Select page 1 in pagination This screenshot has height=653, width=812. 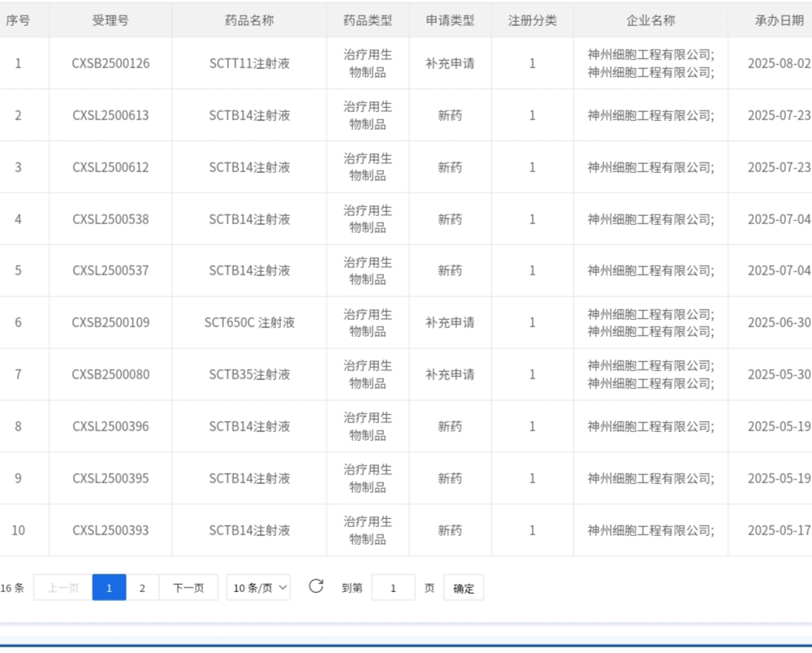(110, 587)
